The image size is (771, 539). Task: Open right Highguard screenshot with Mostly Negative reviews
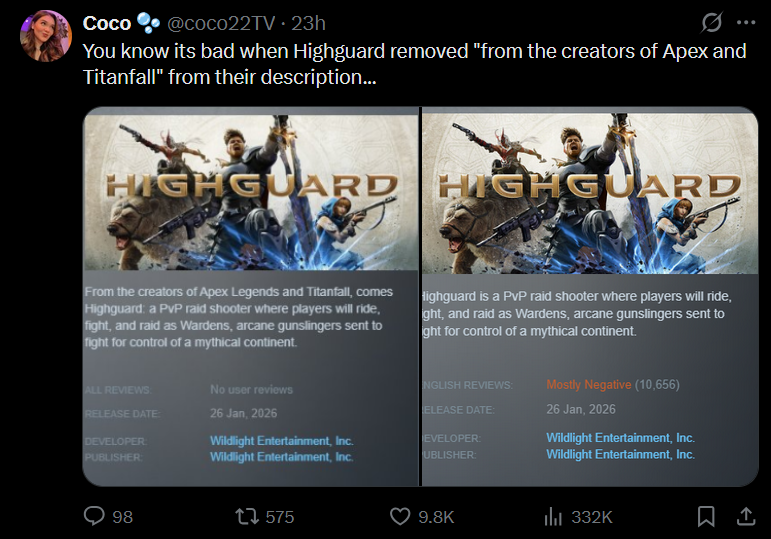pos(590,297)
